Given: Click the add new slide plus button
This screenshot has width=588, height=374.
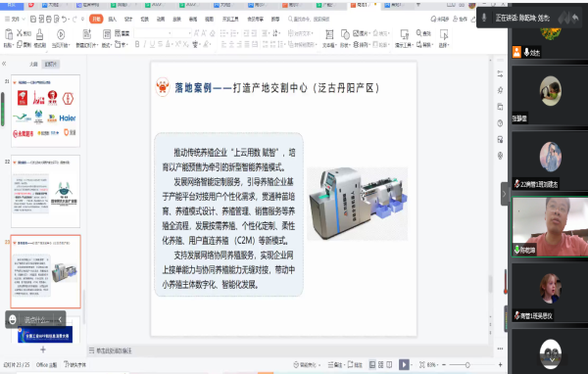Looking at the screenshot, I should (43, 350).
